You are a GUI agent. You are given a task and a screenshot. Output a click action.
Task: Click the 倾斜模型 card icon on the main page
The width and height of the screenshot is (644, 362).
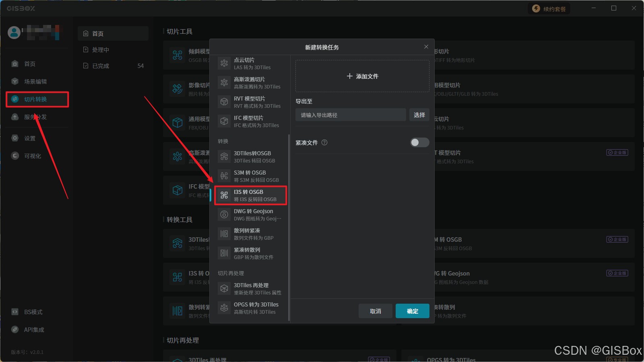[x=178, y=55]
